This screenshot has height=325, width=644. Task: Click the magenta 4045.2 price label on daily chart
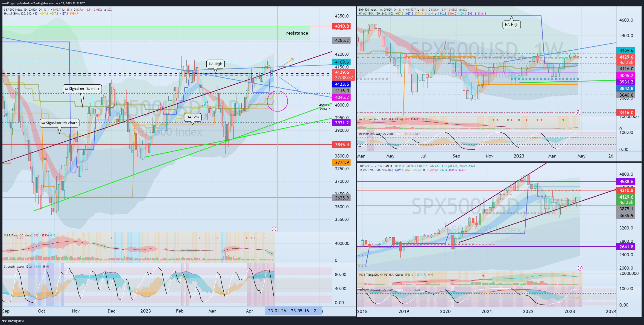point(342,97)
